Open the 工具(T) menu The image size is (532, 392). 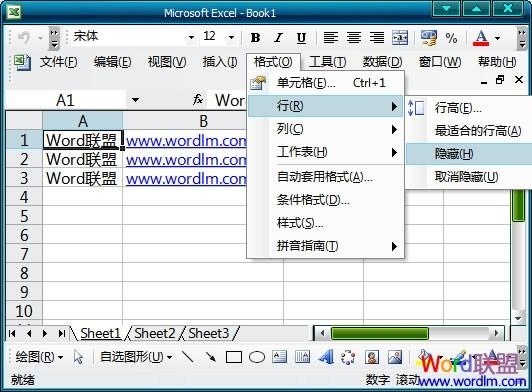tap(327, 62)
